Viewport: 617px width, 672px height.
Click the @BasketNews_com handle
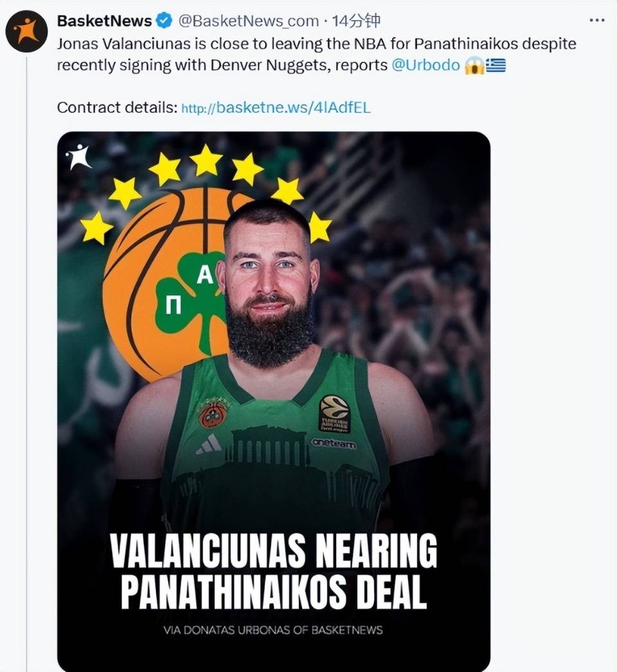point(248,21)
